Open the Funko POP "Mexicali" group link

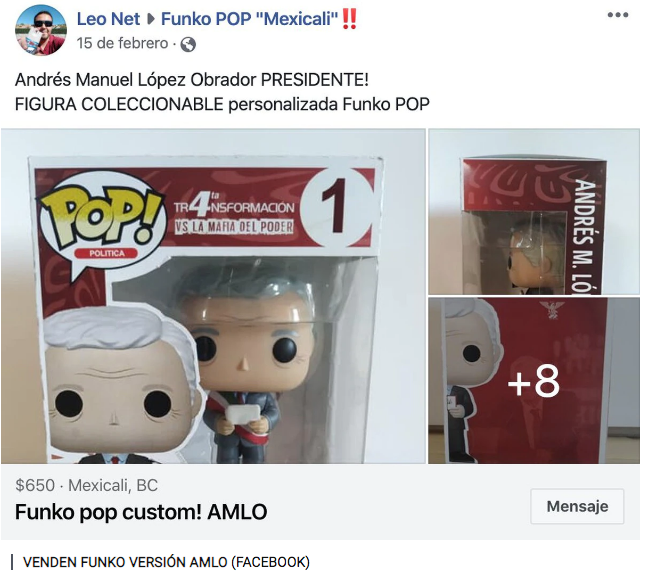(249, 19)
